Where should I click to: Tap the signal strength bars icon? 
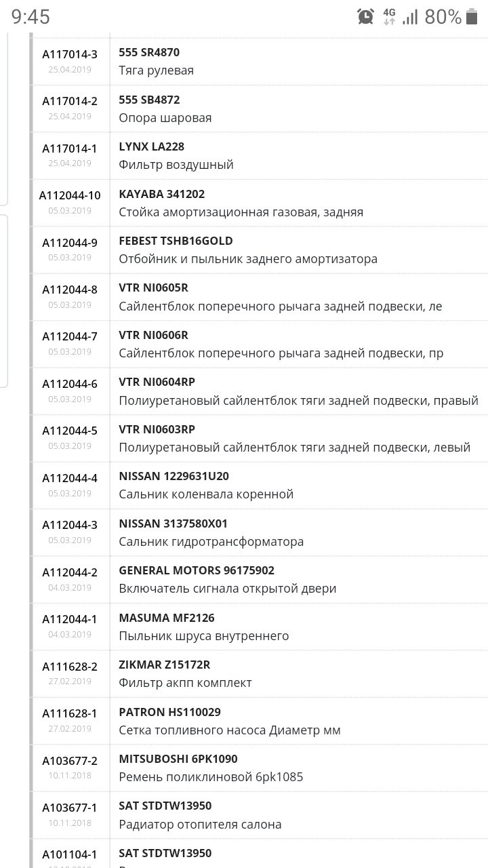point(409,17)
